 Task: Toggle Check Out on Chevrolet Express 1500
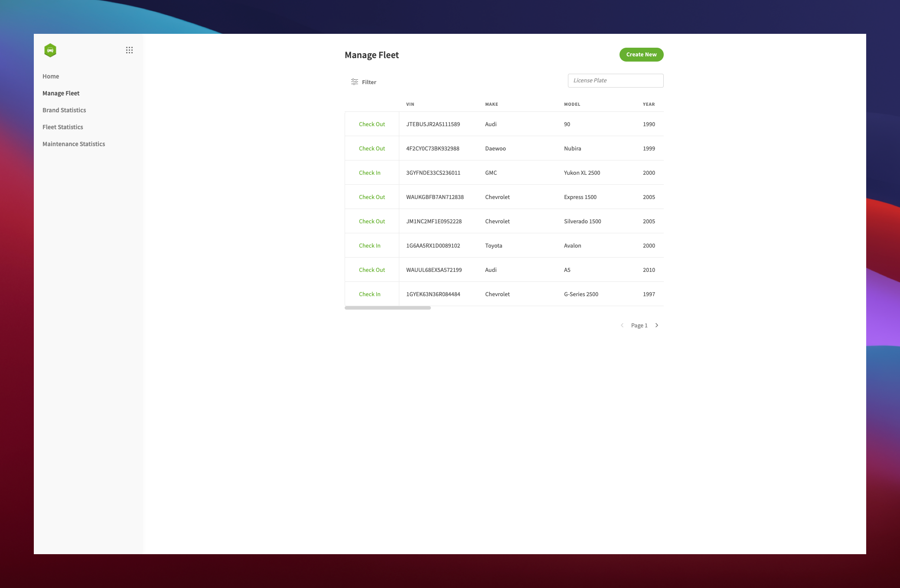[x=371, y=197]
